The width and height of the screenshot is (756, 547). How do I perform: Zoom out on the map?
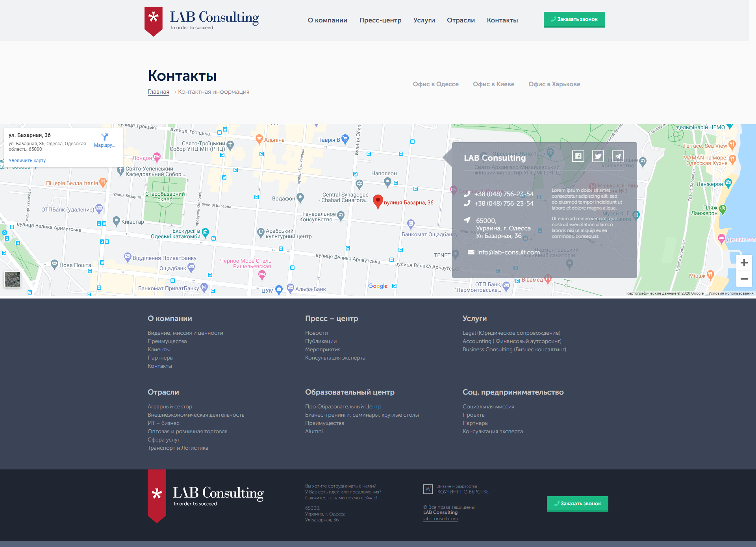pyautogui.click(x=744, y=279)
